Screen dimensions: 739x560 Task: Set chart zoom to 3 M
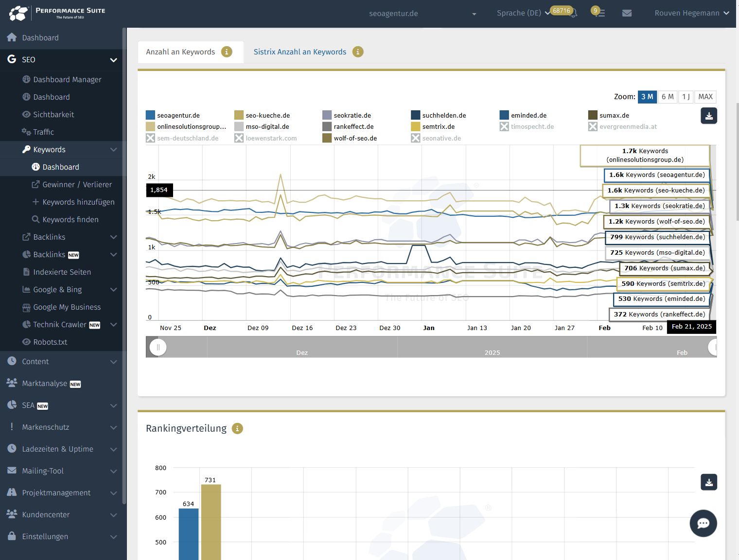click(x=647, y=97)
